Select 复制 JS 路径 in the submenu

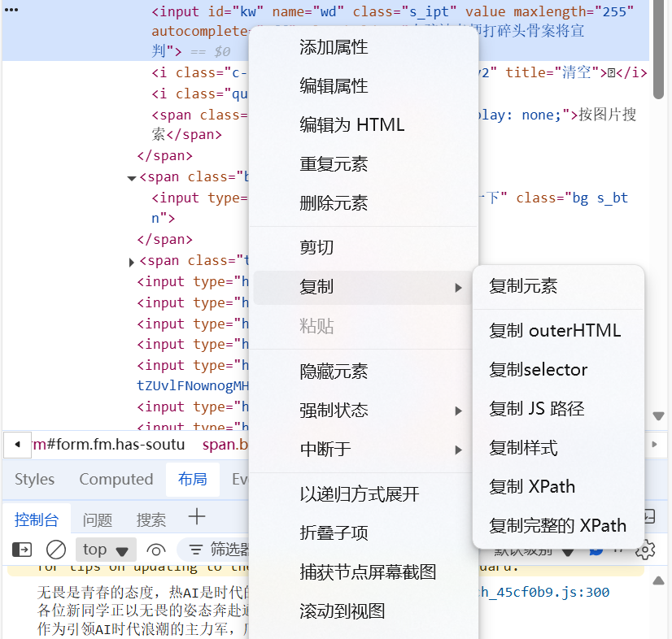(558, 409)
